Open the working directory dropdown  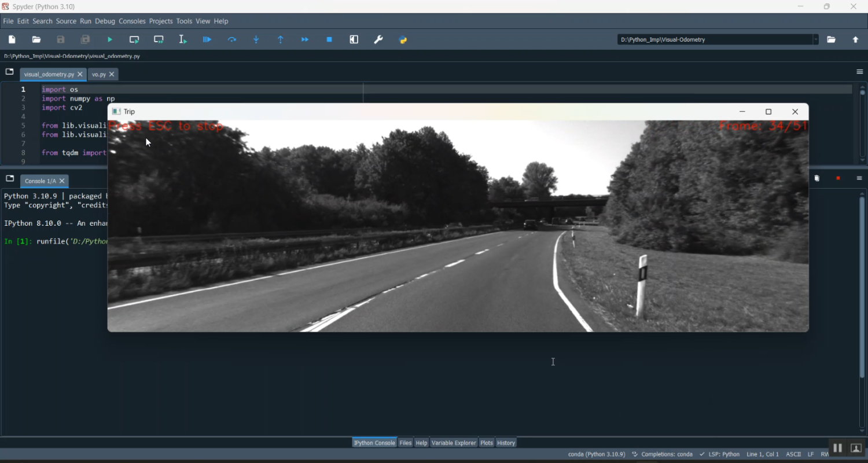click(816, 39)
